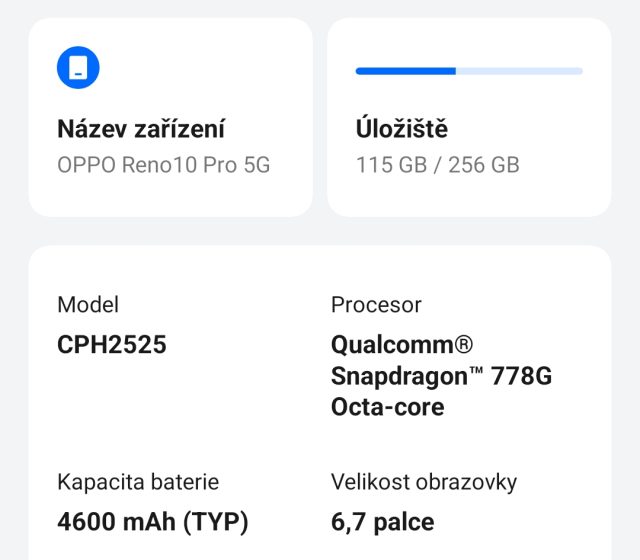The height and width of the screenshot is (560, 640).
Task: Open the Úložiště heading
Action: tap(402, 129)
